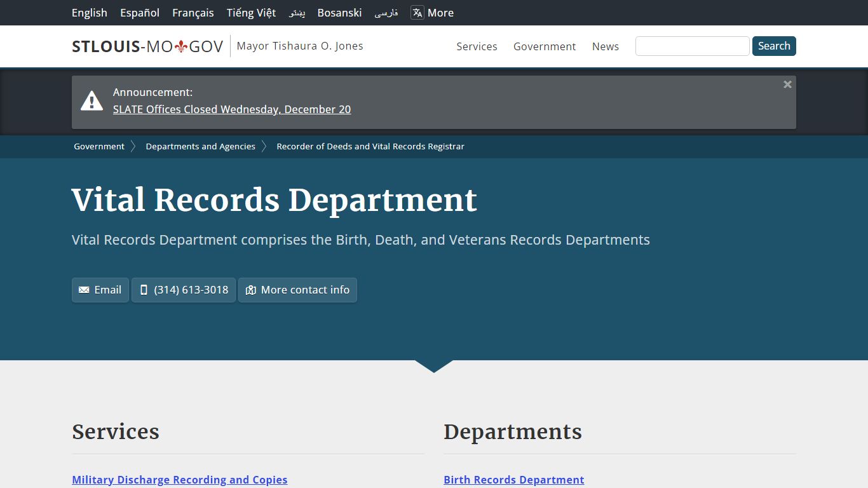Switch language to Français

[193, 13]
